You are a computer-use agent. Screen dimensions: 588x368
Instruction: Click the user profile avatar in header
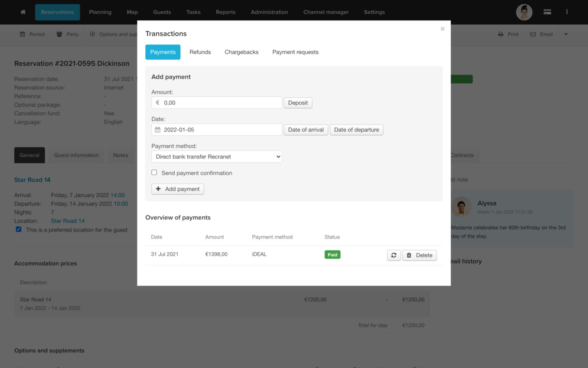524,12
